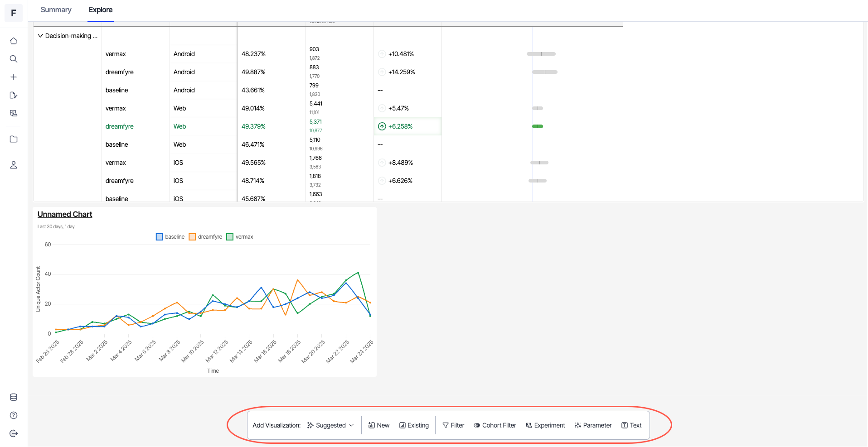Toggle vermax series in chart legend

(240, 237)
